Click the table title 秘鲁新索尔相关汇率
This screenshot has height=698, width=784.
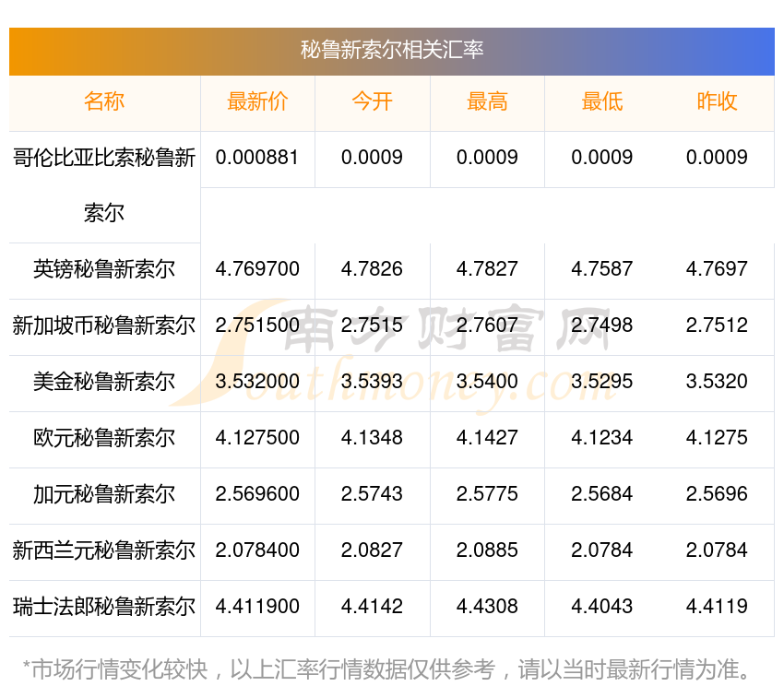(x=392, y=50)
